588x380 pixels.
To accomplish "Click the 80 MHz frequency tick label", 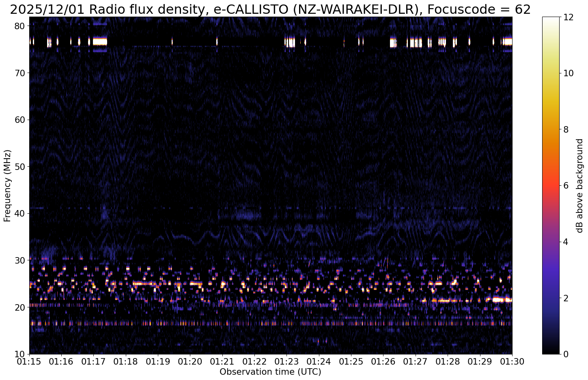I will 21,26.
